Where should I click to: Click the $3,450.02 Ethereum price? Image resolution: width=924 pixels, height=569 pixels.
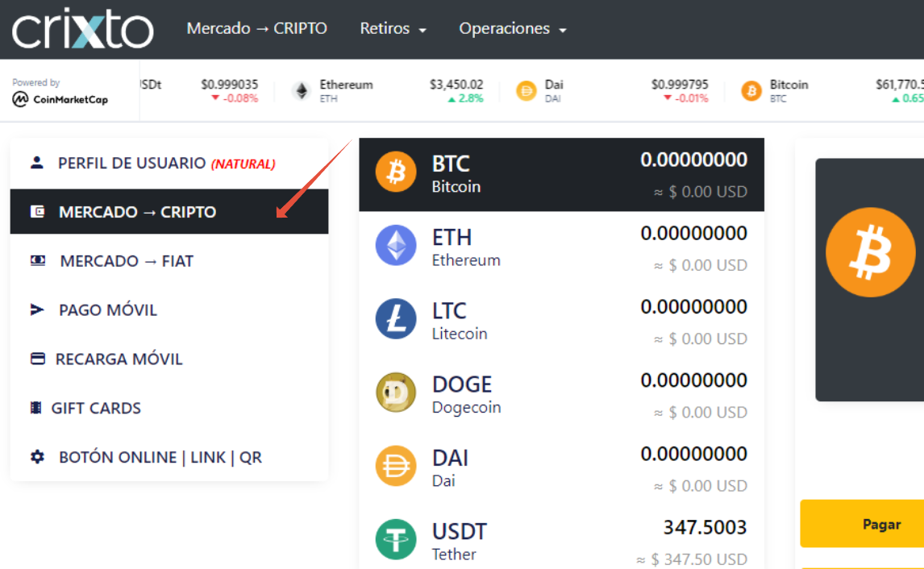pos(456,85)
